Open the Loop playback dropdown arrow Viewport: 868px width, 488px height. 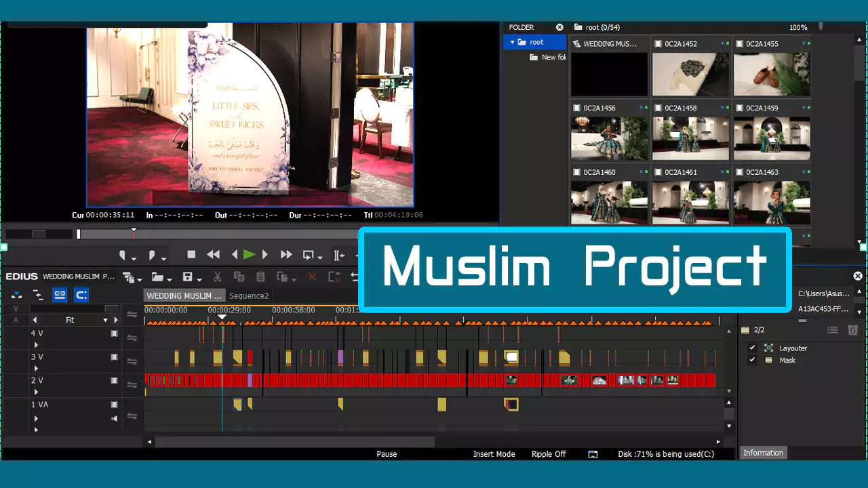(x=319, y=258)
